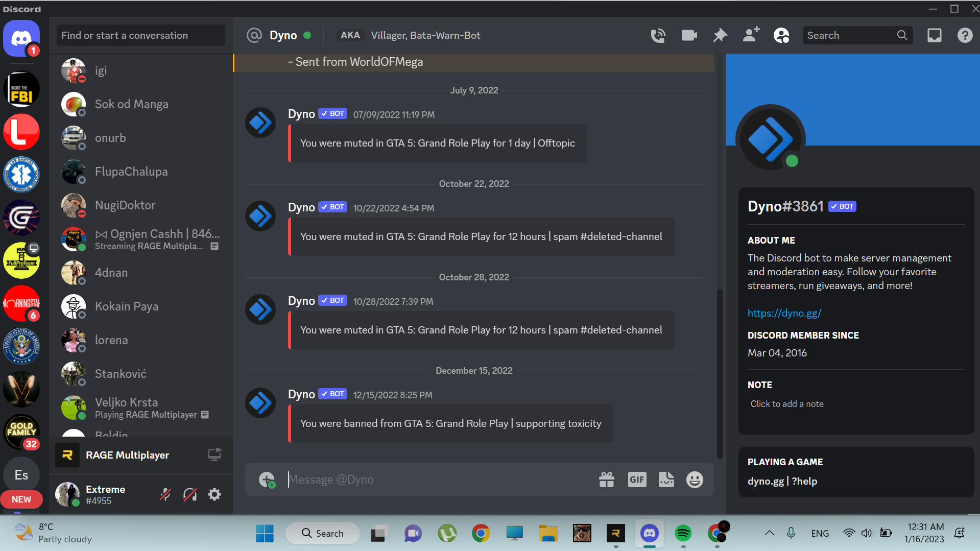Open the Inside the FBI server
The height and width of the screenshot is (551, 980).
21,89
